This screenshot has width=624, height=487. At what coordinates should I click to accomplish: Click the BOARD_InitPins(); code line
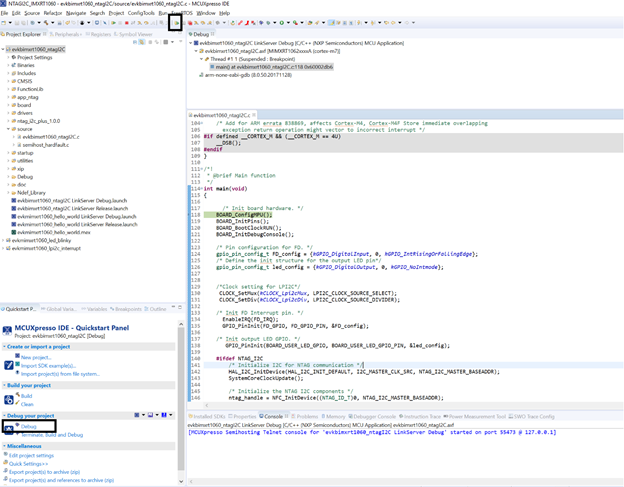[x=242, y=221]
